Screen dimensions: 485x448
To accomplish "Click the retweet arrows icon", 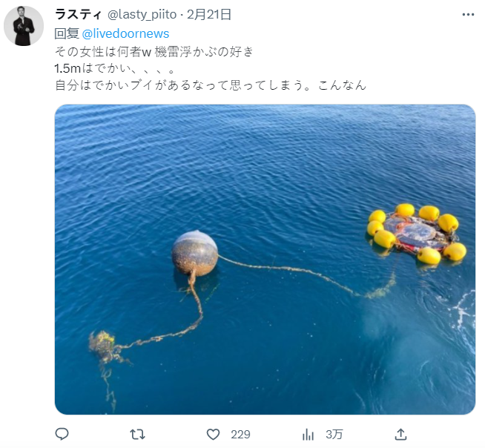I will pos(137,435).
